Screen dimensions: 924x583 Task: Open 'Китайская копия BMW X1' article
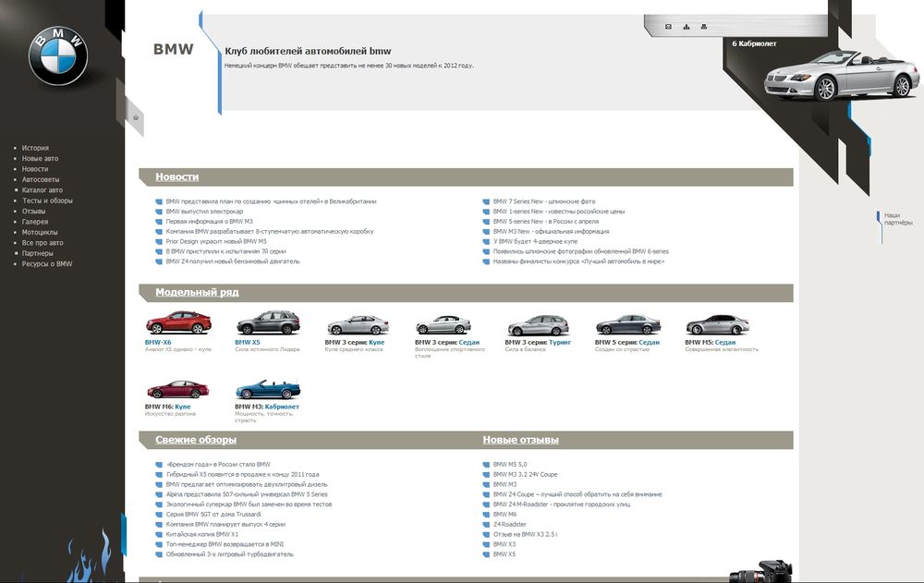[x=201, y=535]
